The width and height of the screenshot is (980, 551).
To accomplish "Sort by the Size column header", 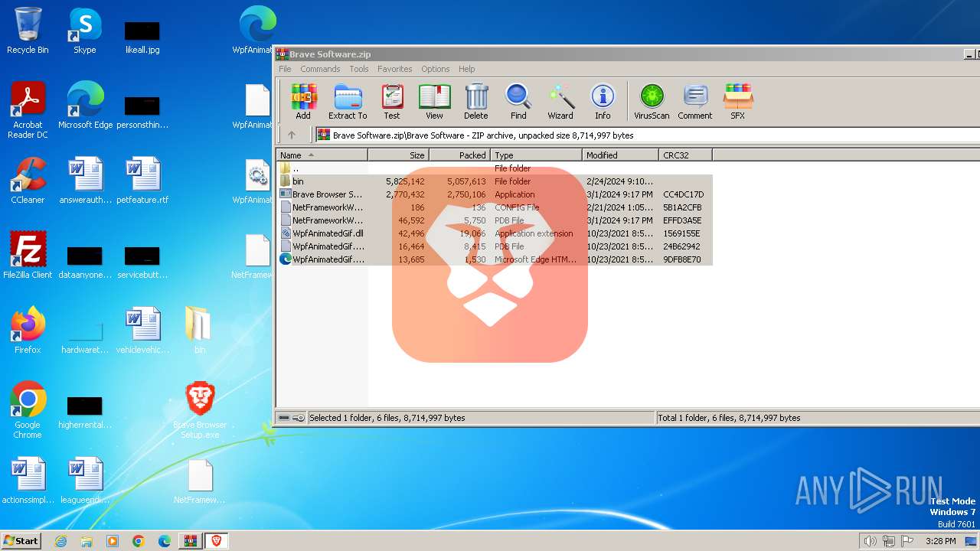I will 399,155.
